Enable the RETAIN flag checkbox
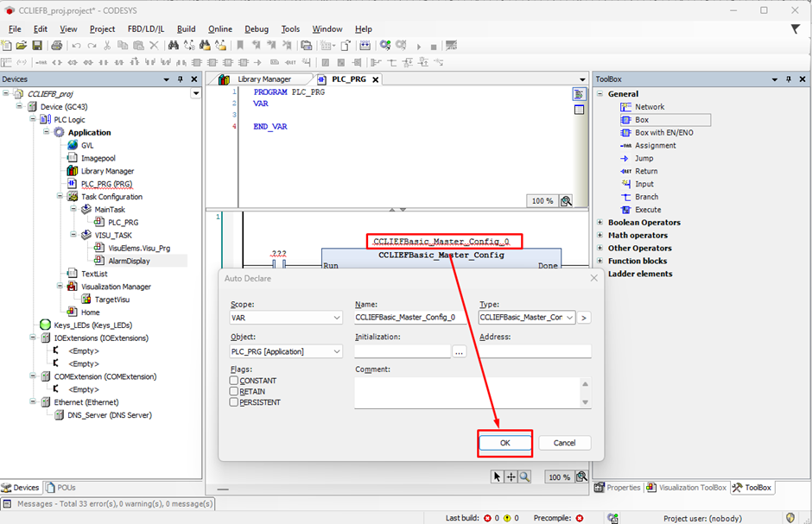The image size is (812, 524). coord(234,391)
